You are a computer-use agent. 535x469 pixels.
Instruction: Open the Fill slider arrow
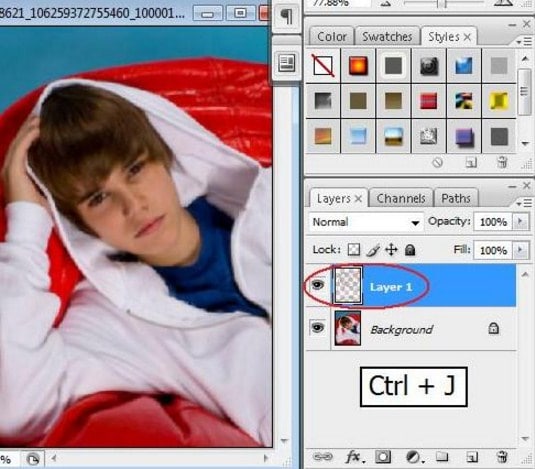click(x=520, y=250)
